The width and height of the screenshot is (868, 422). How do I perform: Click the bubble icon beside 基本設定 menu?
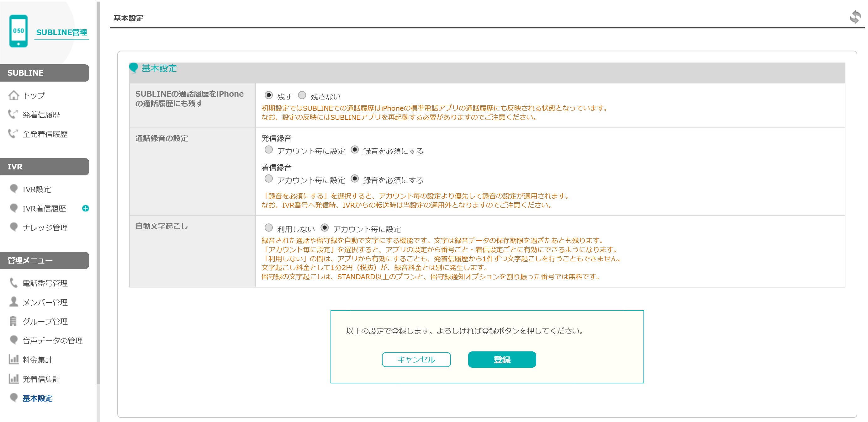point(14,398)
